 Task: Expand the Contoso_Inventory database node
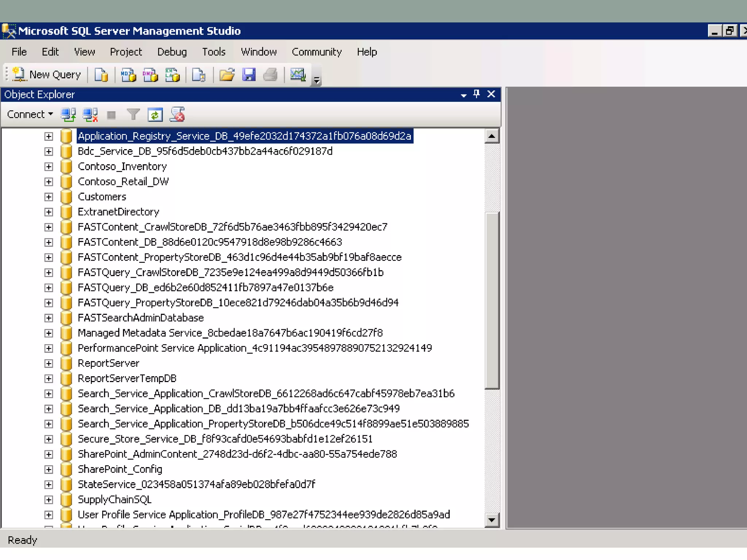point(49,167)
